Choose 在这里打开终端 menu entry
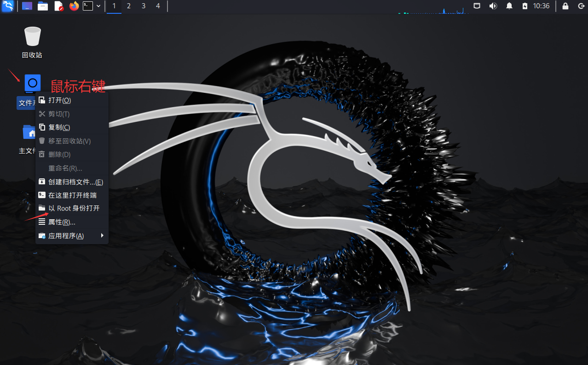This screenshot has height=365, width=588. 72,195
